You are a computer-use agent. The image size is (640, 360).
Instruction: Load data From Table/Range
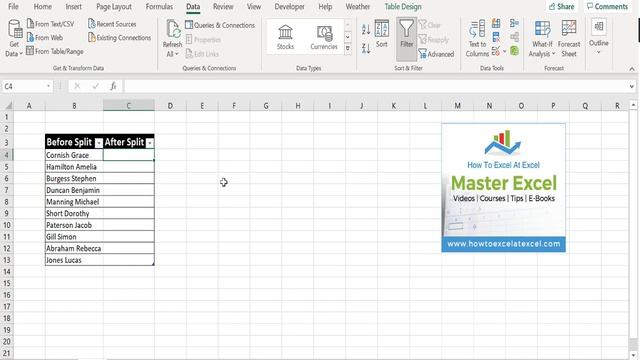(55, 51)
